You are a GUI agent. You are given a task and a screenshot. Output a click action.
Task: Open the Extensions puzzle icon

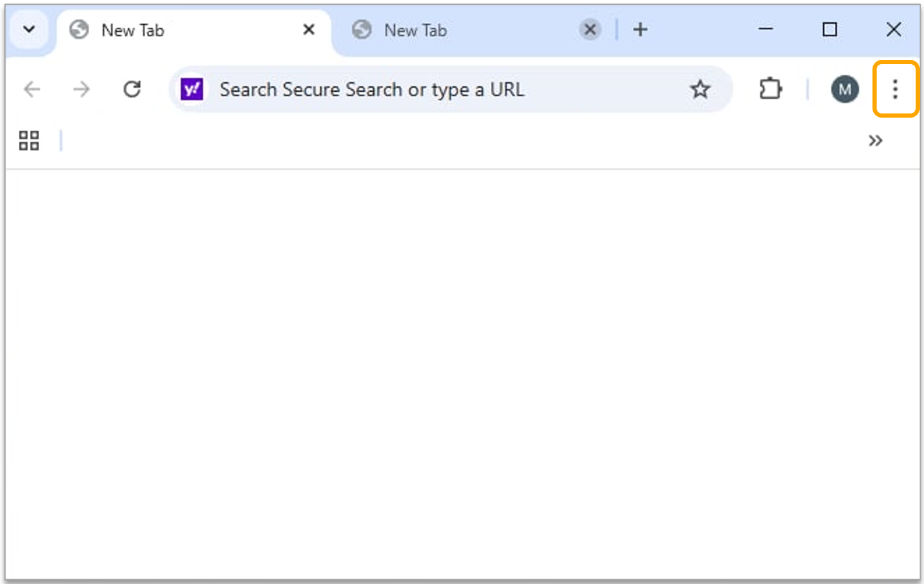pos(770,89)
